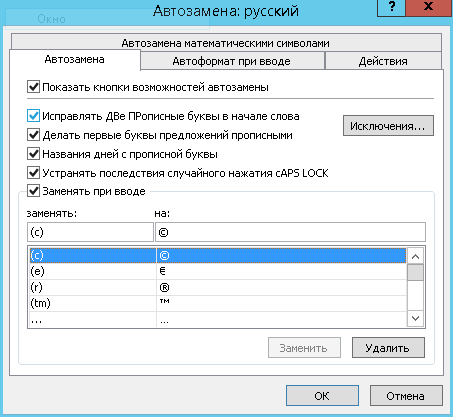
Task: Click the list scrollbar thumb
Action: click(415, 273)
